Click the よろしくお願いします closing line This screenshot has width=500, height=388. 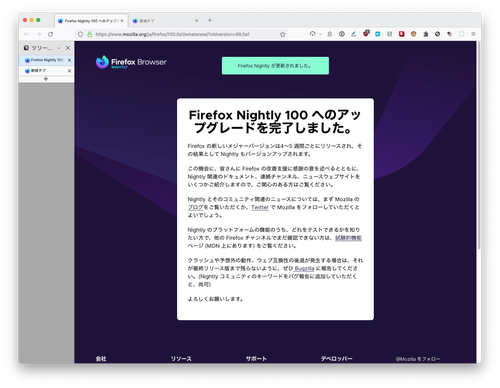pos(215,299)
